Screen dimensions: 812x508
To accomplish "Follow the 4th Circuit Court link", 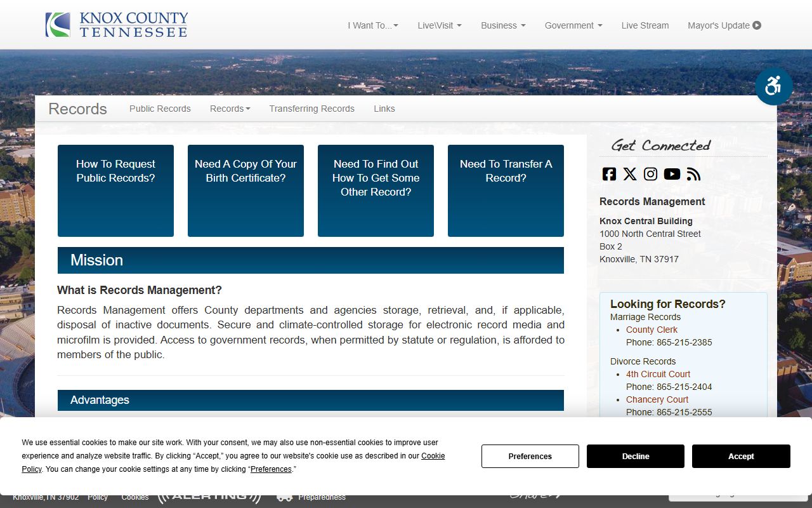I will (658, 374).
